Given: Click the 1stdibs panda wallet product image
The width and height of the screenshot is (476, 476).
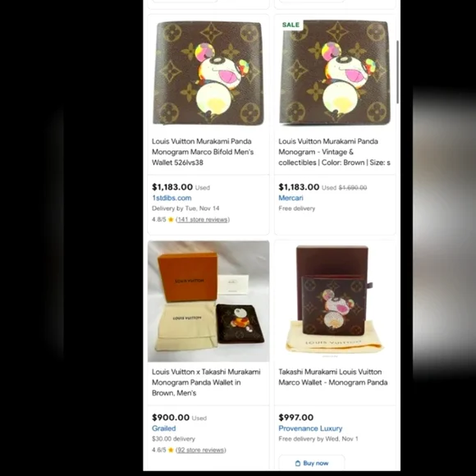Looking at the screenshot, I should 208,73.
